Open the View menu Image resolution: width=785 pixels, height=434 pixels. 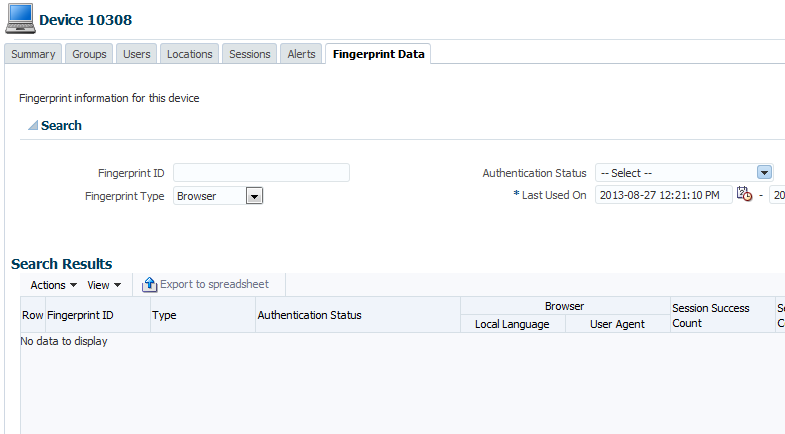tap(104, 285)
